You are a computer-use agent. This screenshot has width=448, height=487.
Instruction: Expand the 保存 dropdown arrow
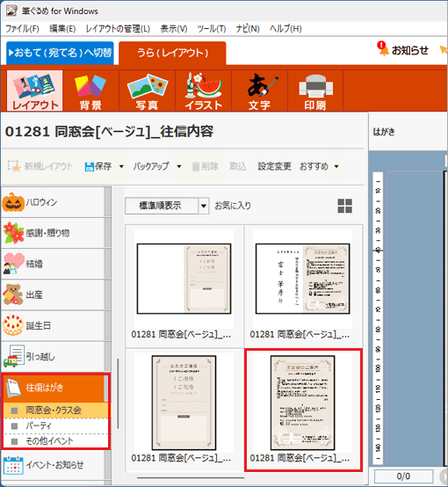tap(121, 166)
